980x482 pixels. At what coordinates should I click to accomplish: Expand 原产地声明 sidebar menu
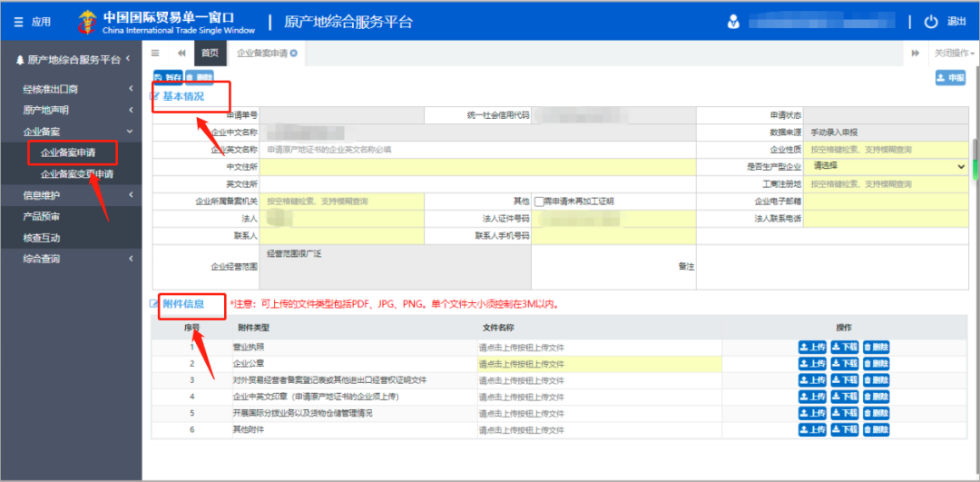coord(71,111)
